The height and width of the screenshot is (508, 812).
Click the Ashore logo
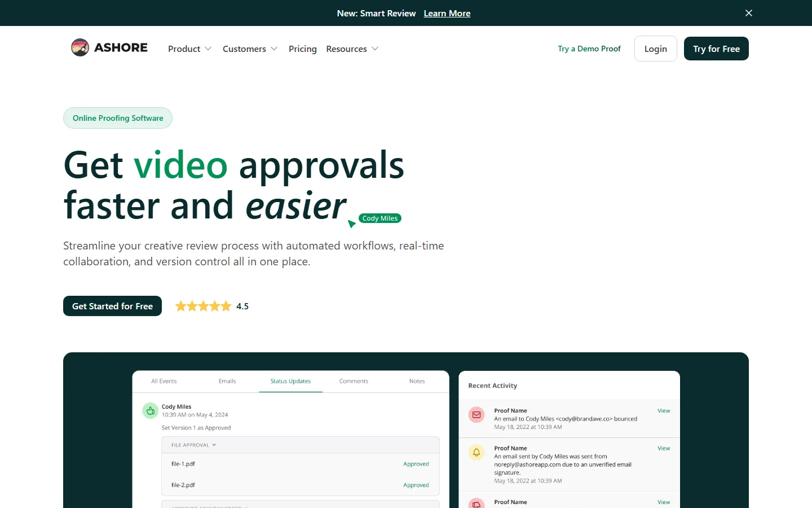point(109,47)
